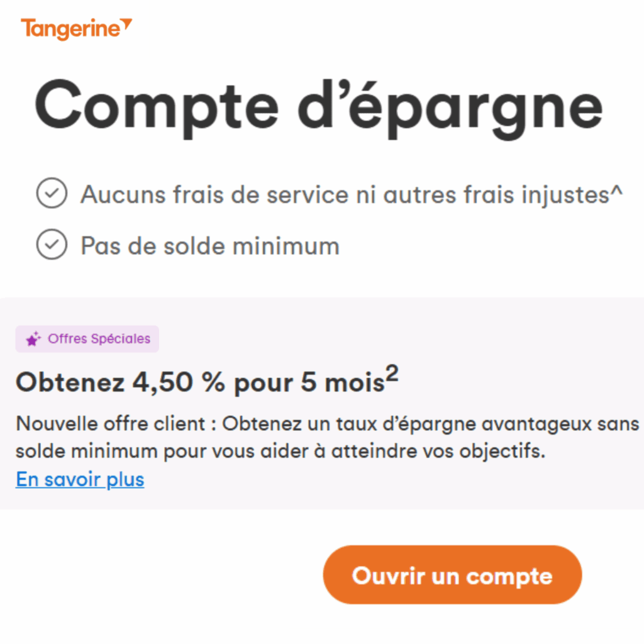
Task: Click the 'Nouvelle offre client' opening phrase
Action: pyautogui.click(x=111, y=423)
